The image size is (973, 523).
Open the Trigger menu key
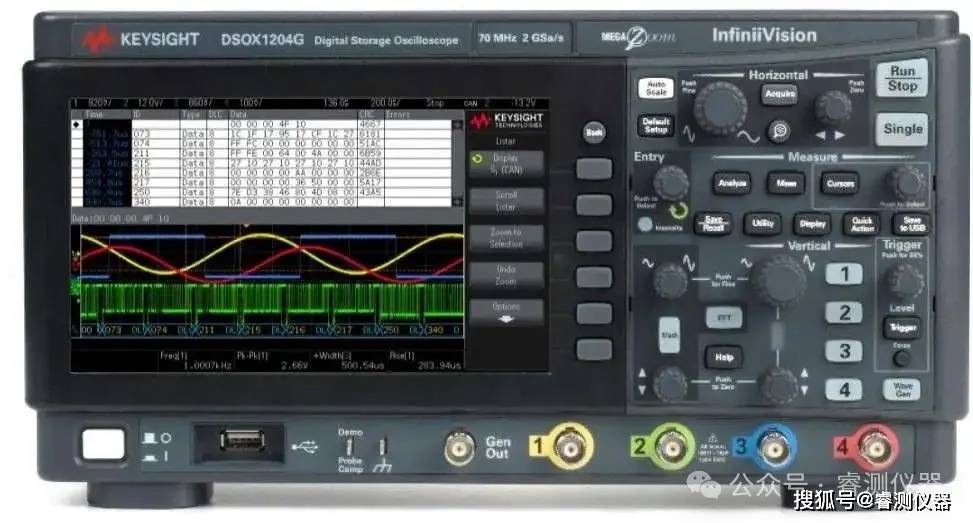tap(902, 327)
